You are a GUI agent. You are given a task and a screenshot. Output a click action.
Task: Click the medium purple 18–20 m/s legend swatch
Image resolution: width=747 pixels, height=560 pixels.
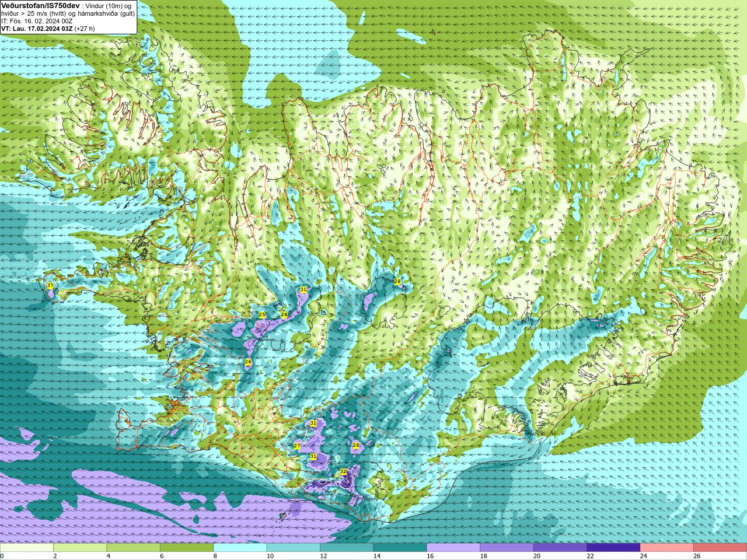coord(507,548)
